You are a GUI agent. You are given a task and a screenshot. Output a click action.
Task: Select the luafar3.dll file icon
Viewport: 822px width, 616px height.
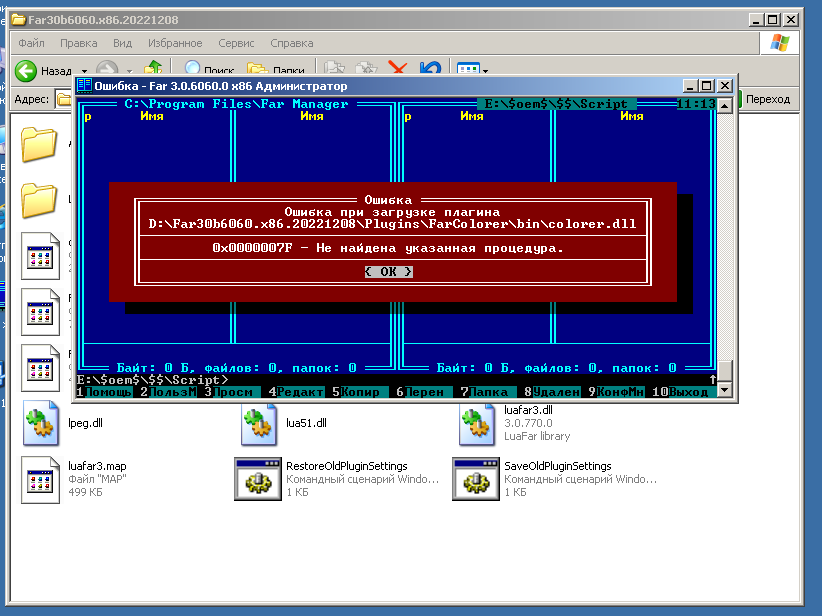(477, 423)
